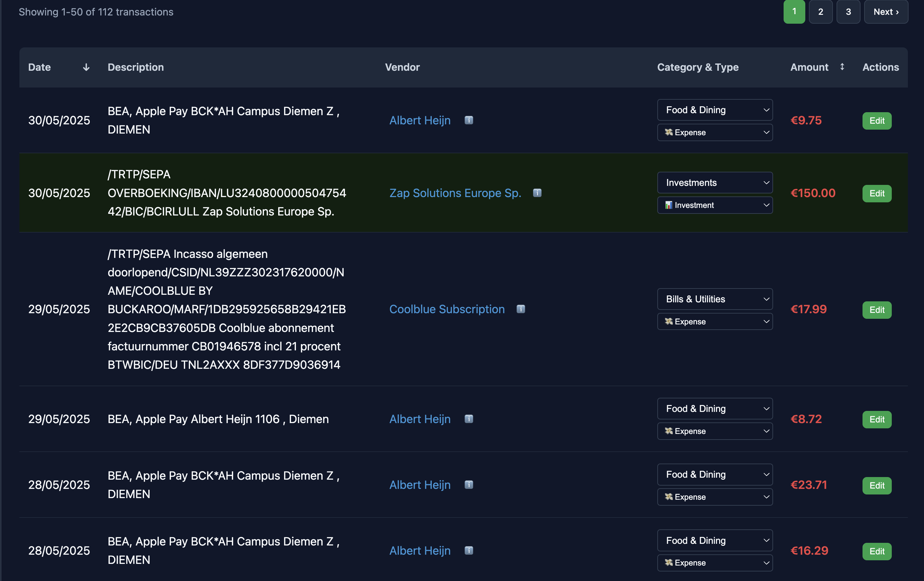924x581 pixels.
Task: Edit the €9.75 Albert Heijn transaction
Action: [x=877, y=121]
